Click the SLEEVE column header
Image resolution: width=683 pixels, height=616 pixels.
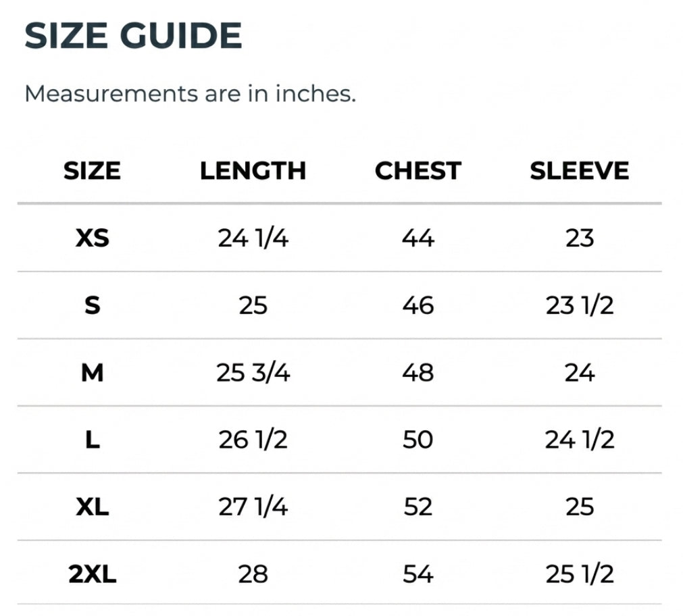(x=579, y=171)
